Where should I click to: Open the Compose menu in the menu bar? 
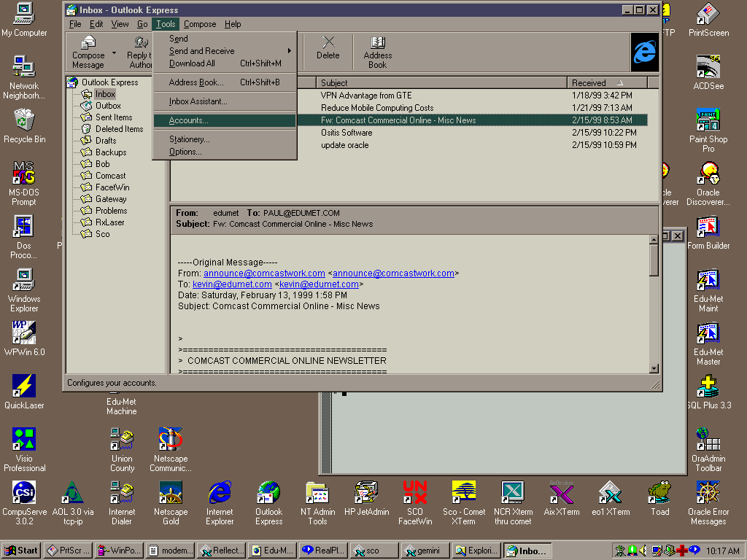200,24
